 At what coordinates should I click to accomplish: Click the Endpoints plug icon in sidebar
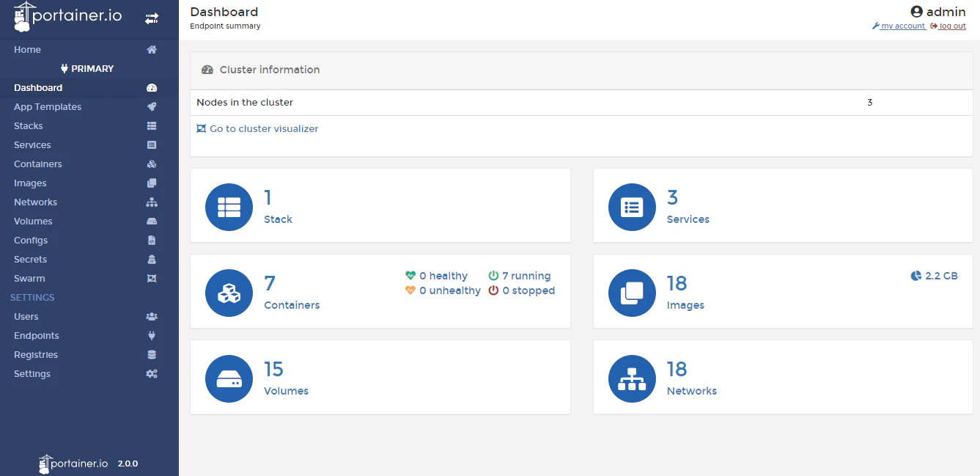pos(152,336)
